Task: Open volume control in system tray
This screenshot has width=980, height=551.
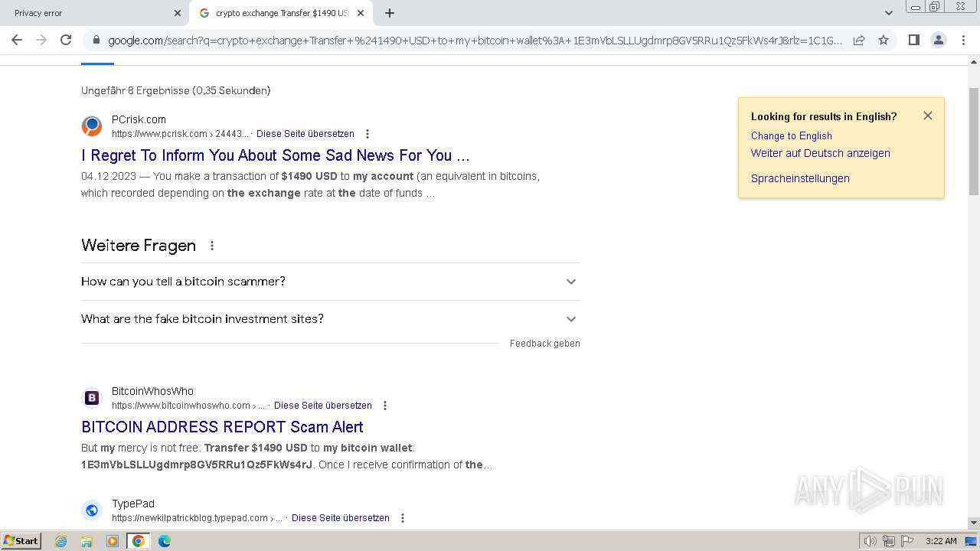Action: pyautogui.click(x=871, y=541)
